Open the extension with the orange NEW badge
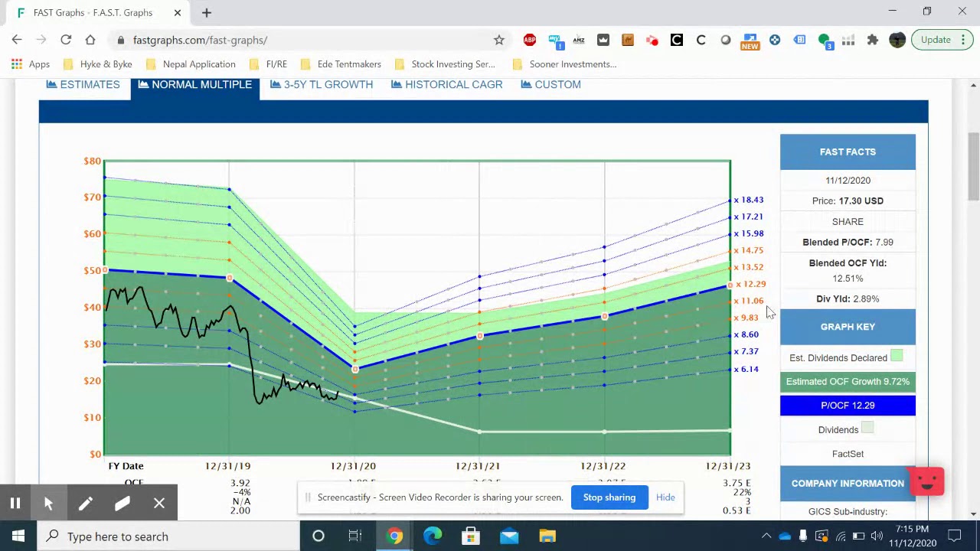 [750, 41]
